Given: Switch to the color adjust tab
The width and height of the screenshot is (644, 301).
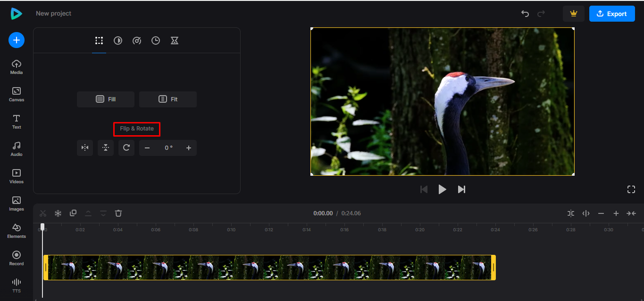Looking at the screenshot, I should coord(118,41).
